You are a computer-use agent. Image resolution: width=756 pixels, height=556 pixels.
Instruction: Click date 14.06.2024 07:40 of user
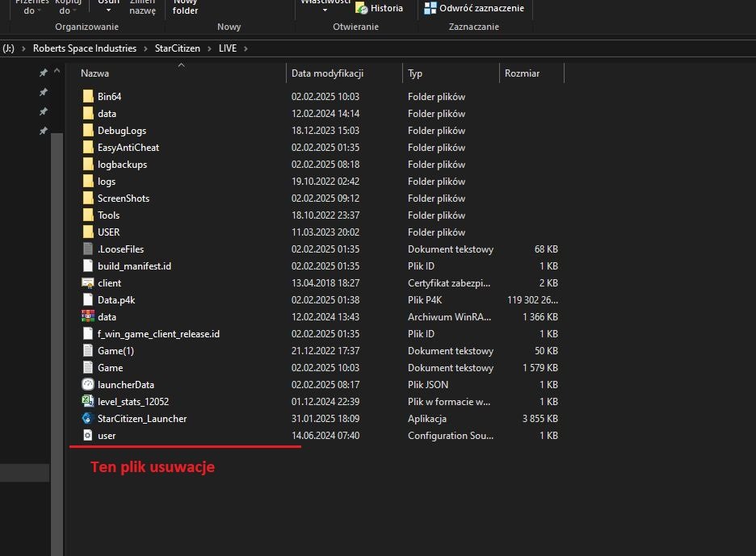pos(325,435)
